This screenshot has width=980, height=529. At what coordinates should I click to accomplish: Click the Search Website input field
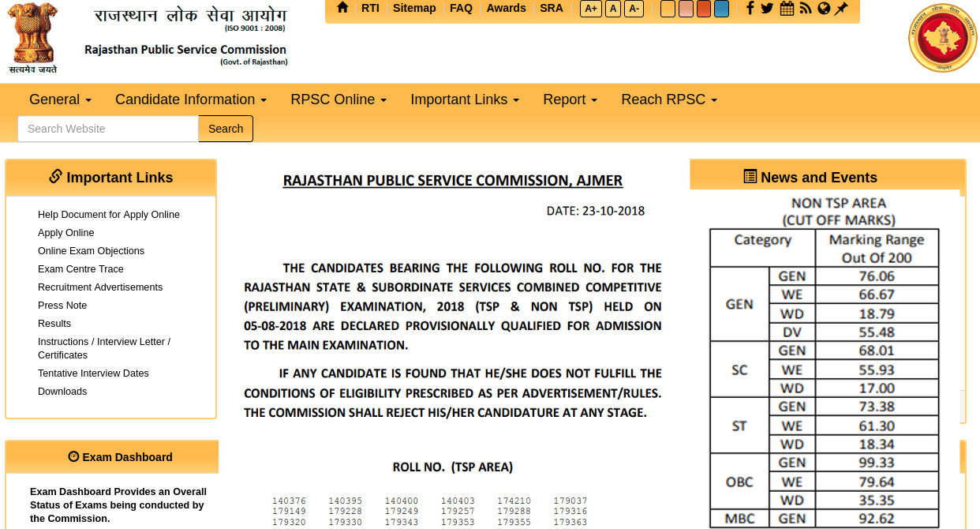pyautogui.click(x=107, y=129)
